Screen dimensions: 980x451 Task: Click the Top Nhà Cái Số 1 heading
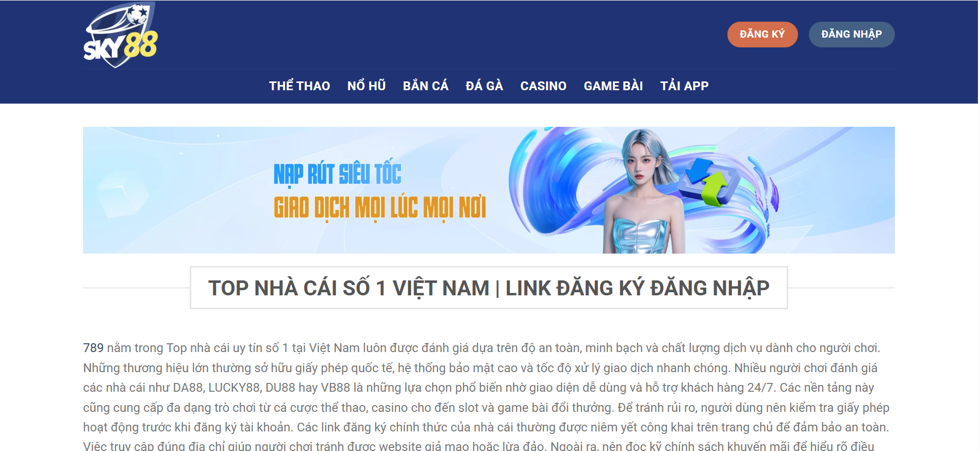click(x=489, y=288)
